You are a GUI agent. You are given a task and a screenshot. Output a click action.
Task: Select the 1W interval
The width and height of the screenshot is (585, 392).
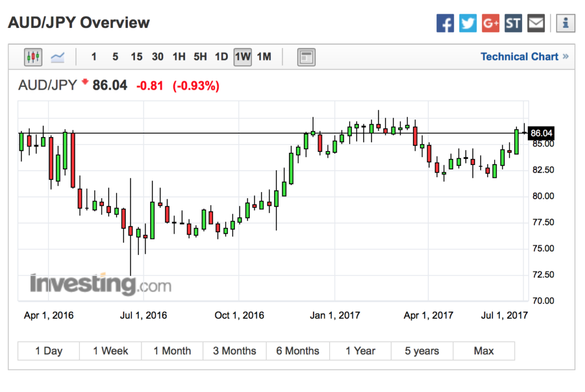click(x=242, y=57)
